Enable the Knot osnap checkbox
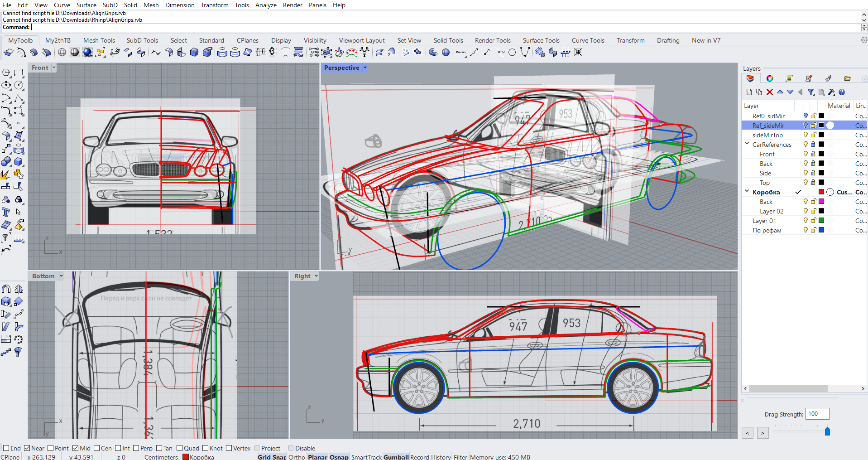 (x=205, y=448)
